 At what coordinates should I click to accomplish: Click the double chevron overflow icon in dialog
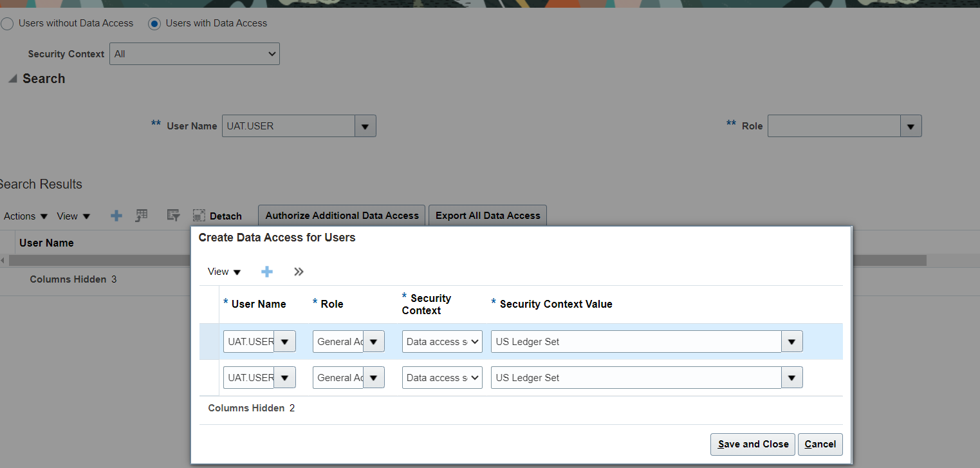pos(299,272)
